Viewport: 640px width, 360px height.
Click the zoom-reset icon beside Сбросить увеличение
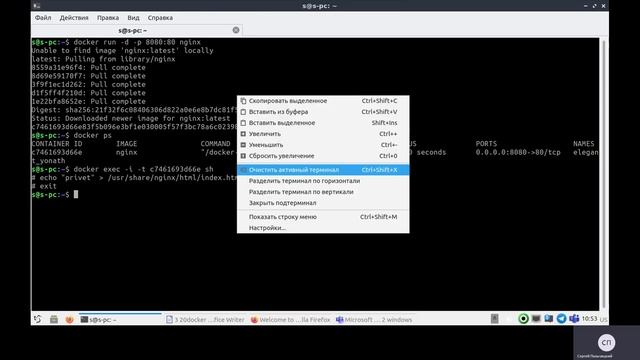pyautogui.click(x=243, y=156)
